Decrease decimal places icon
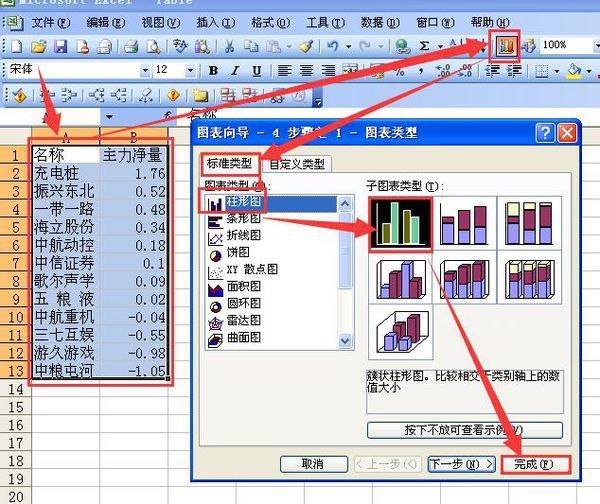This screenshot has height=504, width=600. tap(465, 71)
